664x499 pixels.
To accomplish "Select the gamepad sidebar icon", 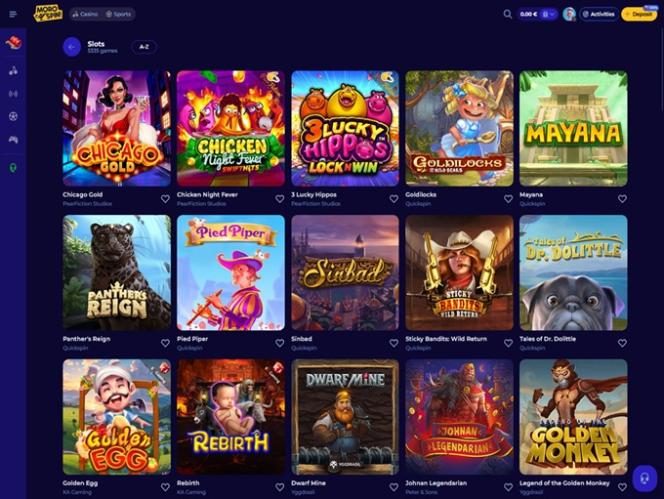I will point(13,139).
